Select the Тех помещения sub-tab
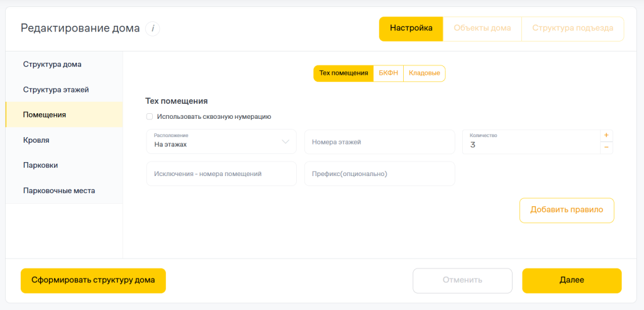Image resolution: width=644 pixels, height=310 pixels. (343, 73)
